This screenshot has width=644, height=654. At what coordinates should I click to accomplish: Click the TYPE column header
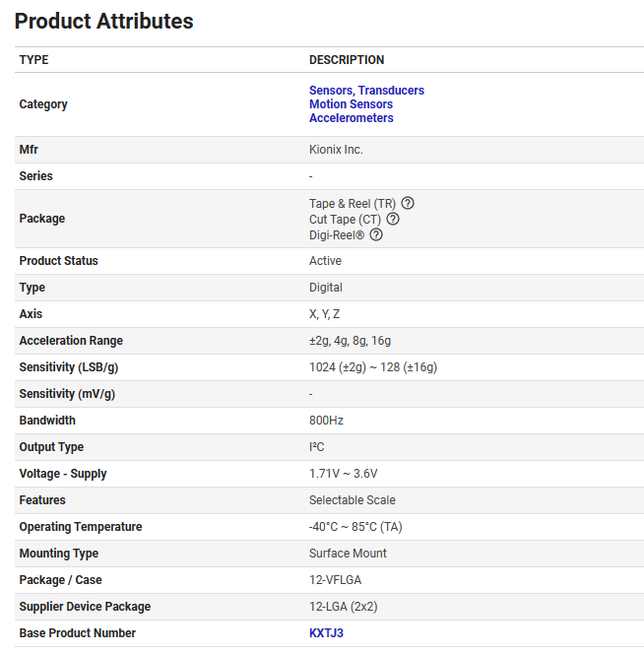tap(33, 60)
